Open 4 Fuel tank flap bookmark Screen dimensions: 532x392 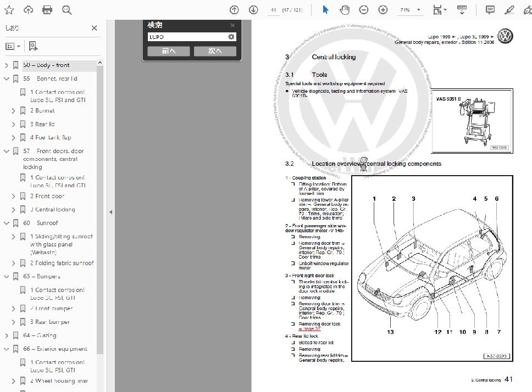51,138
